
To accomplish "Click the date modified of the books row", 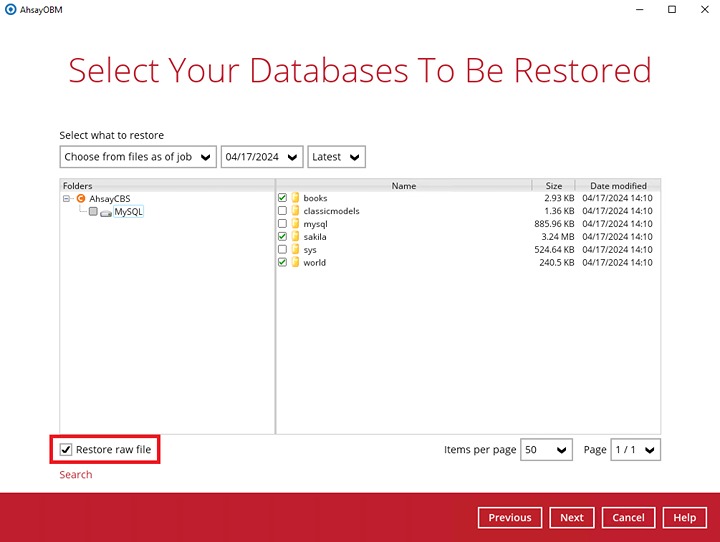I will click(x=618, y=198).
